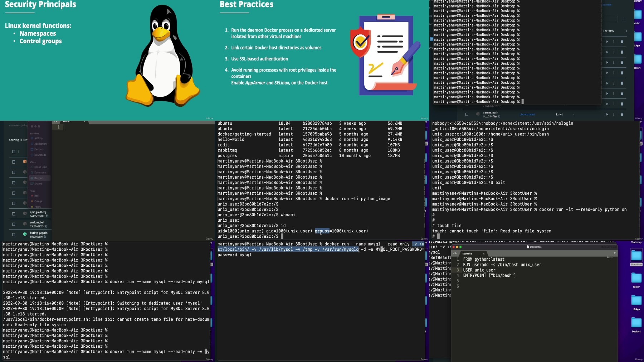This screenshot has height=362, width=644.
Task: Start the serene_nash container with play icon
Action: coord(607,114)
